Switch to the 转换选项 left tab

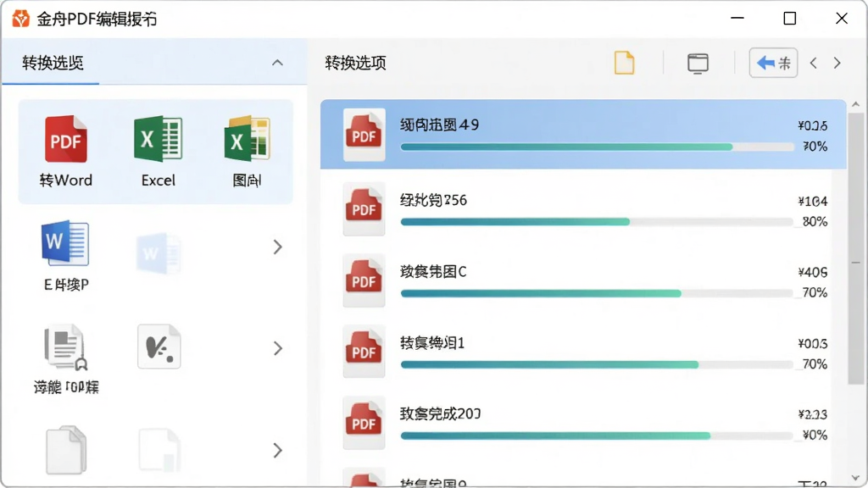tap(53, 63)
